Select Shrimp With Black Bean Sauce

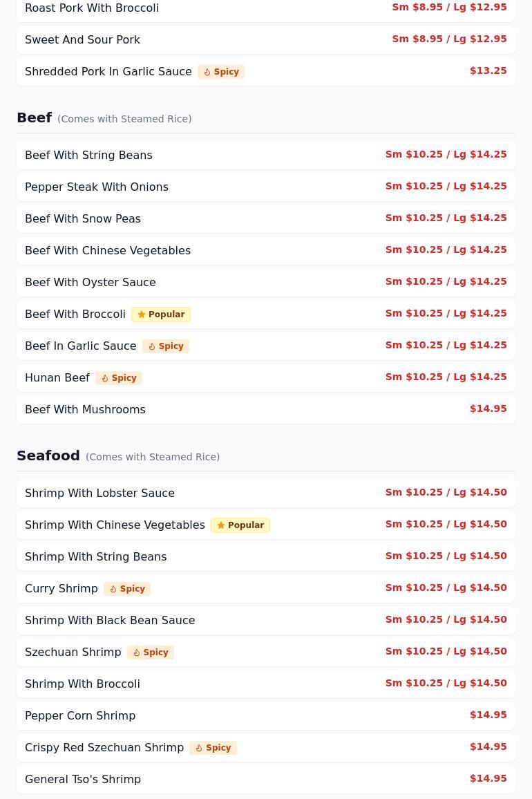266,621
